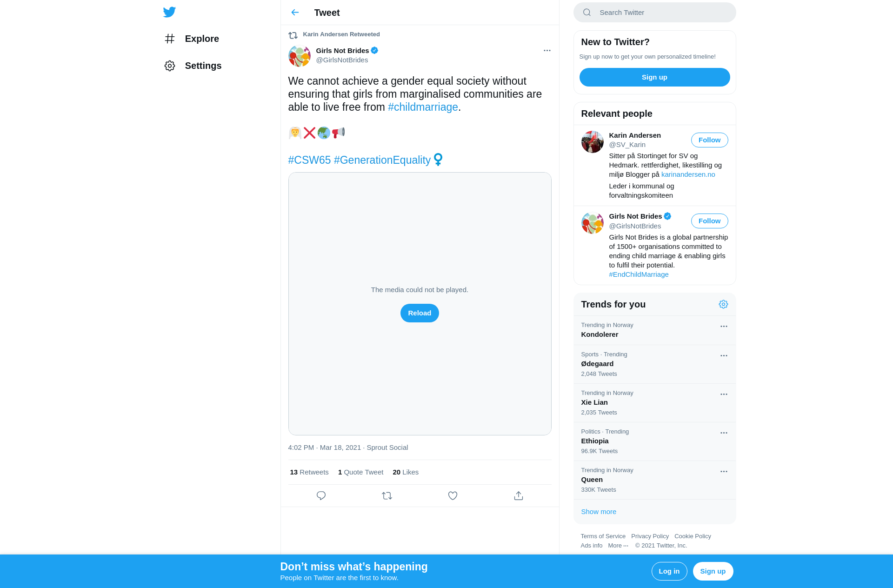This screenshot has height=588, width=893.
Task: Click the Twitter bird logo
Action: (169, 12)
